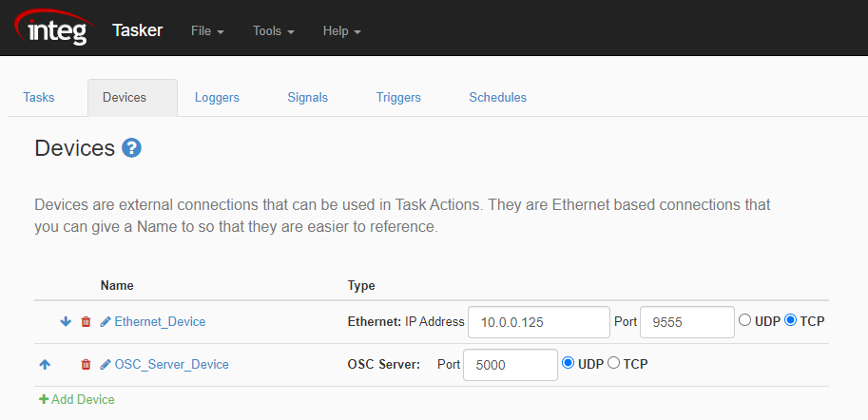This screenshot has height=420, width=868.
Task: Open the Help dropdown menu
Action: coord(341,31)
